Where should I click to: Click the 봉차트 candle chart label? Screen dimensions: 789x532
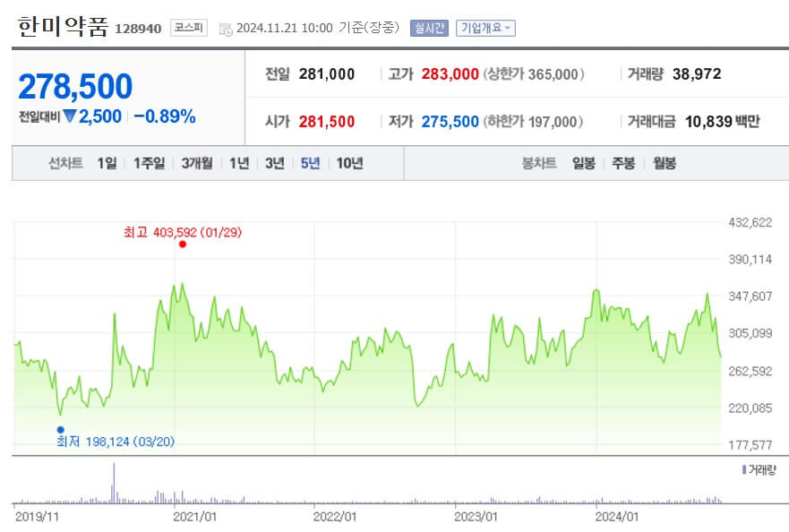tap(537, 165)
